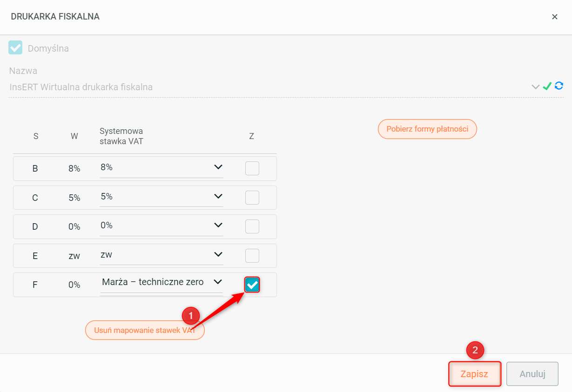This screenshot has width=572, height=392.
Task: Close the Drukarka Fiskalna dialog
Action: coord(554,17)
